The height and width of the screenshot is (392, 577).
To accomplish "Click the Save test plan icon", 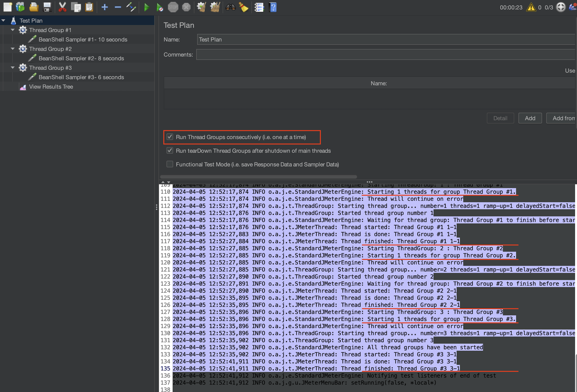I will coord(47,7).
